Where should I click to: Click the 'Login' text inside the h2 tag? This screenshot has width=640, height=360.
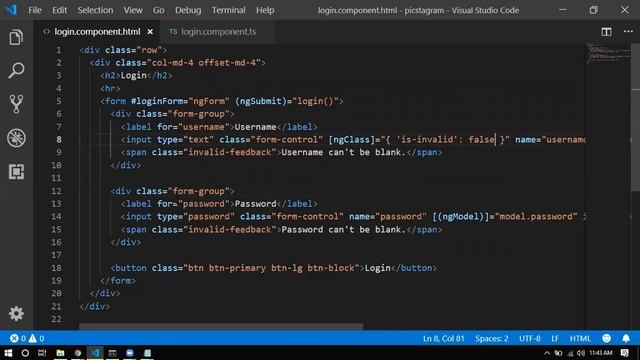[x=133, y=76]
